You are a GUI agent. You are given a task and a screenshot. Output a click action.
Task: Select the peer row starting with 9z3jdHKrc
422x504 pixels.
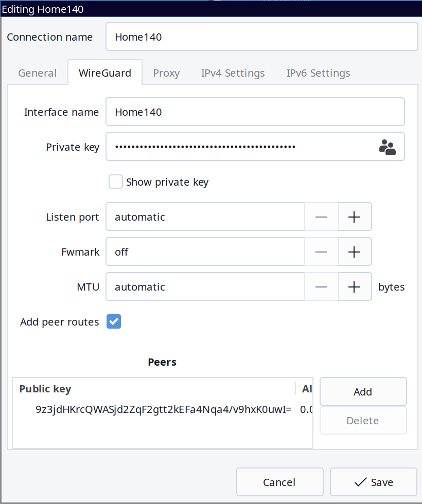pos(163,409)
